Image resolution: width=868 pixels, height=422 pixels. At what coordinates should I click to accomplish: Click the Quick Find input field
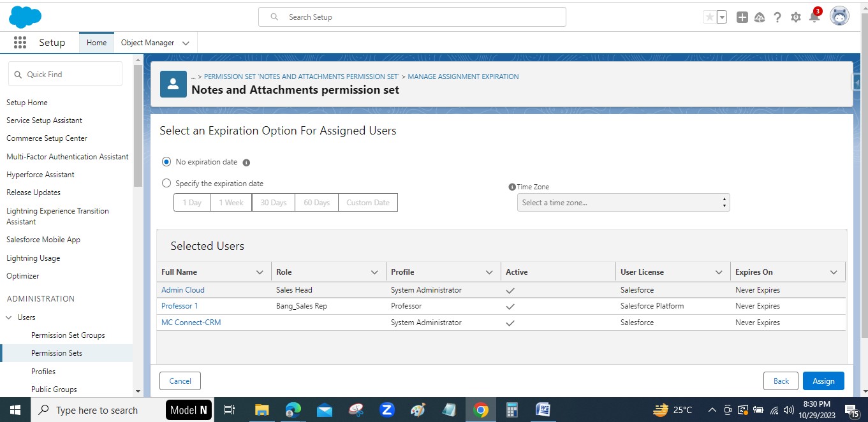click(x=65, y=74)
